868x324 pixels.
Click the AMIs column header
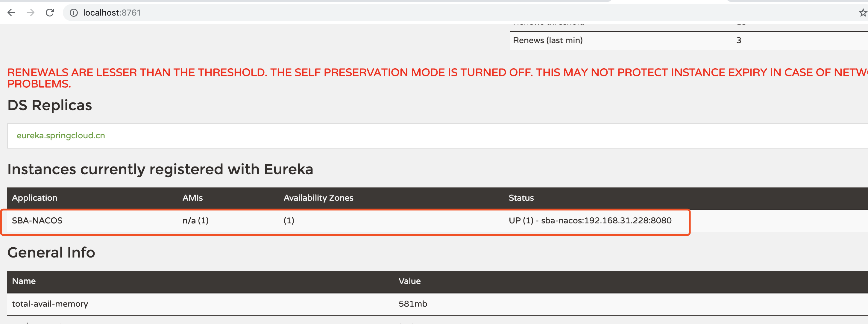click(x=192, y=198)
